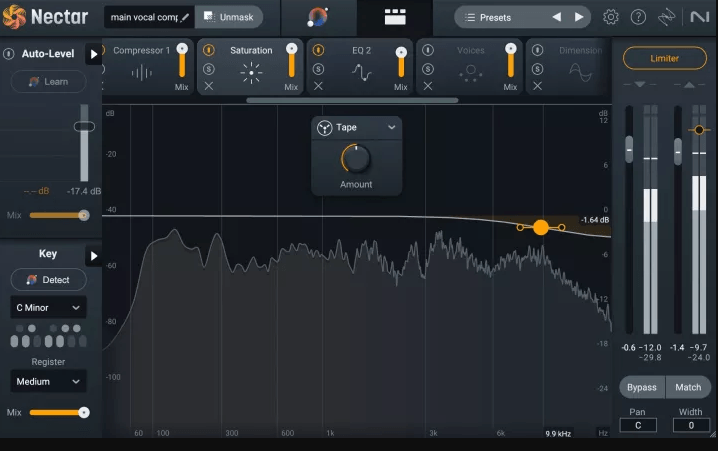Screen dimensions: 718x451
Task: Toggle EQ 2 module power button
Action: (318, 50)
